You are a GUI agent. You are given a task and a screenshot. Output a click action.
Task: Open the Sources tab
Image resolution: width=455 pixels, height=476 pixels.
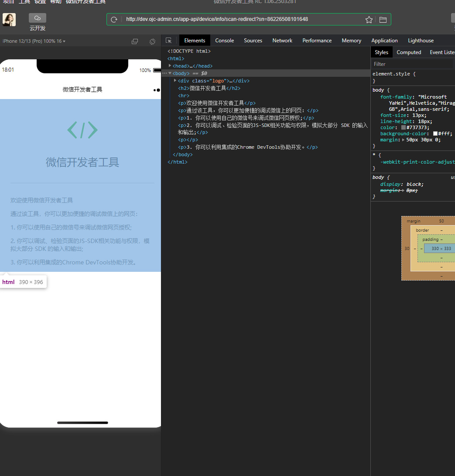point(253,41)
